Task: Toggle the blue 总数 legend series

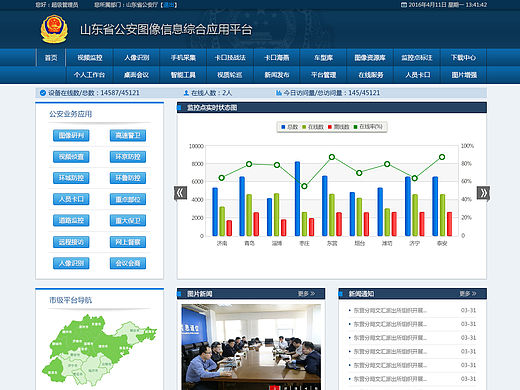Action: 289,127
